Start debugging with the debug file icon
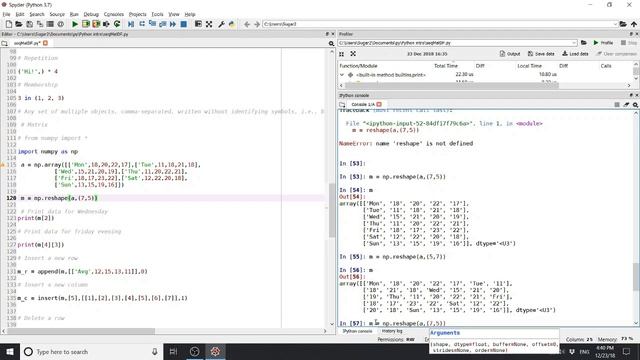 coord(131,24)
